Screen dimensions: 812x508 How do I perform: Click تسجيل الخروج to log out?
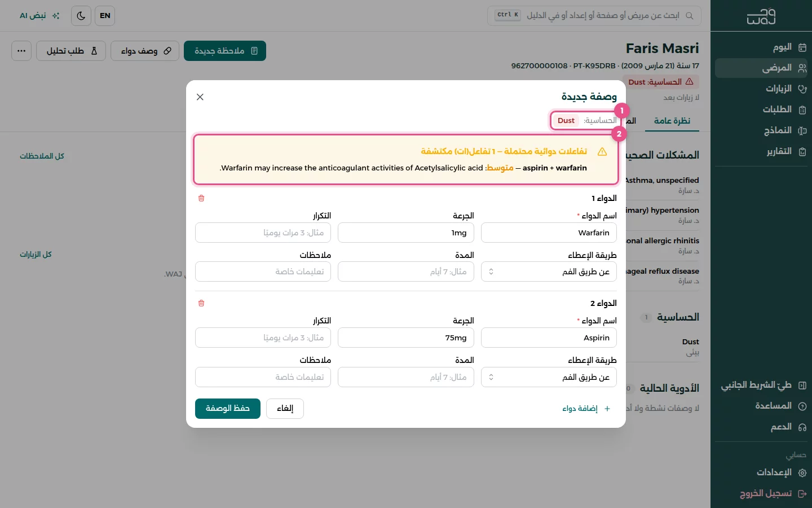pos(761,493)
